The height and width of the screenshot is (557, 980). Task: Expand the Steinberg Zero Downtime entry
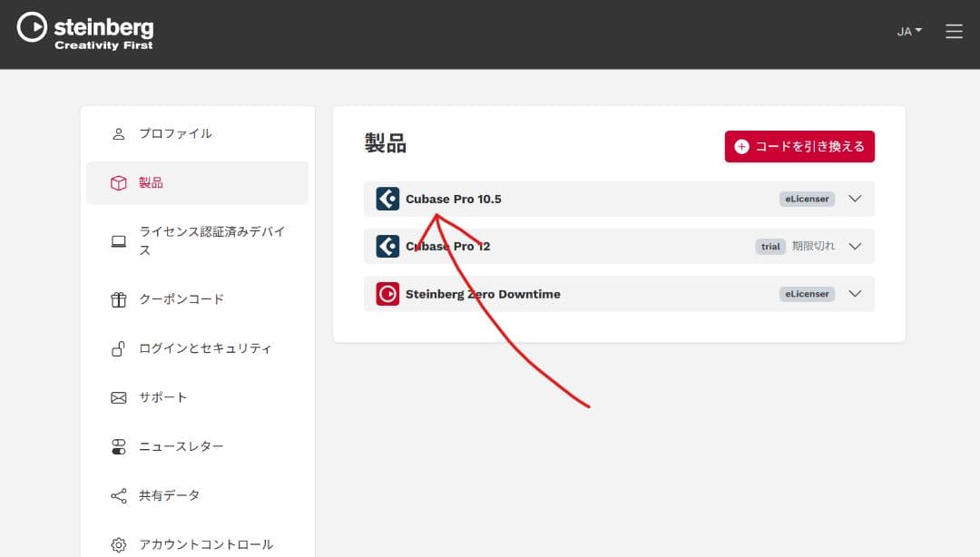(854, 293)
